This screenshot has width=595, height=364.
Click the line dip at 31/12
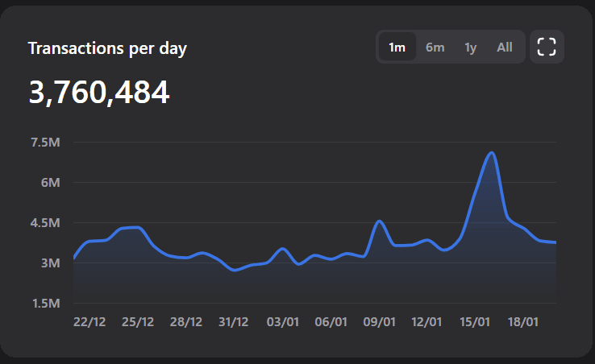click(x=235, y=270)
